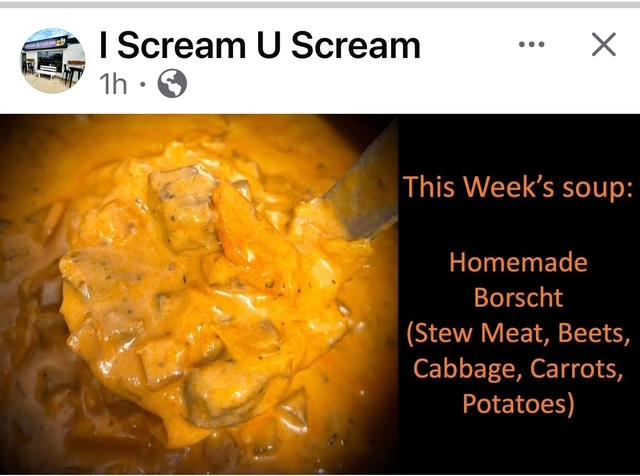The width and height of the screenshot is (640, 476).
Task: Click the "Cabbage, Carrots," text line
Action: click(518, 368)
